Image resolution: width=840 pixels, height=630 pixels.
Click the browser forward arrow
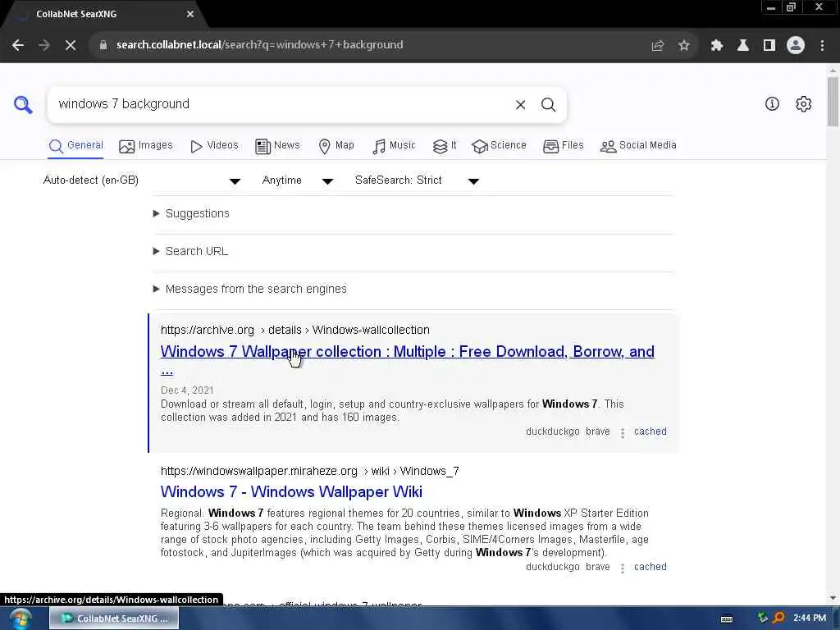tap(44, 45)
